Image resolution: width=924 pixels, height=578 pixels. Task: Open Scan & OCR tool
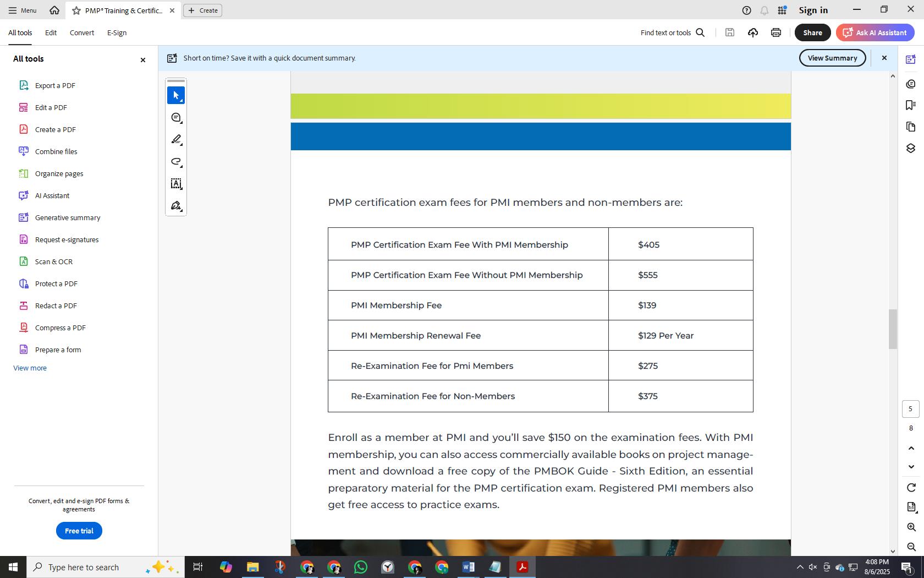click(53, 261)
